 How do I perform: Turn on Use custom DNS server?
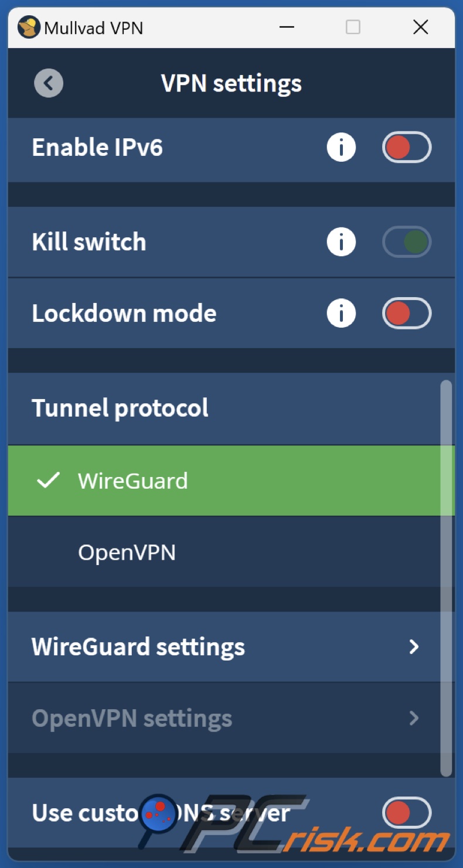[406, 813]
